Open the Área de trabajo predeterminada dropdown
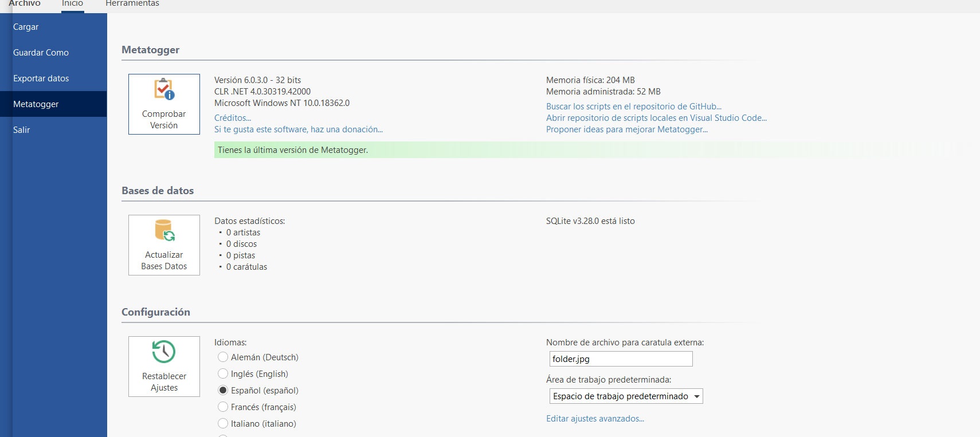The width and height of the screenshot is (980, 437). pos(626,396)
